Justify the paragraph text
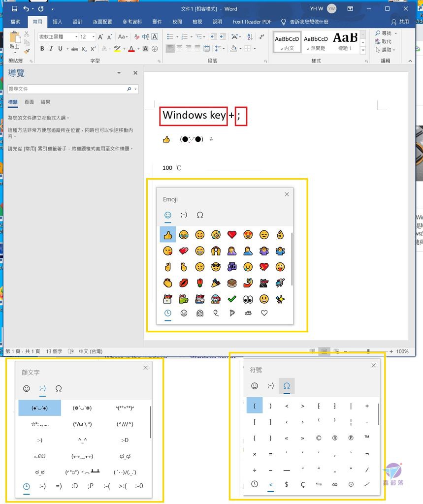Image resolution: width=423 pixels, height=504 pixels. [197, 49]
